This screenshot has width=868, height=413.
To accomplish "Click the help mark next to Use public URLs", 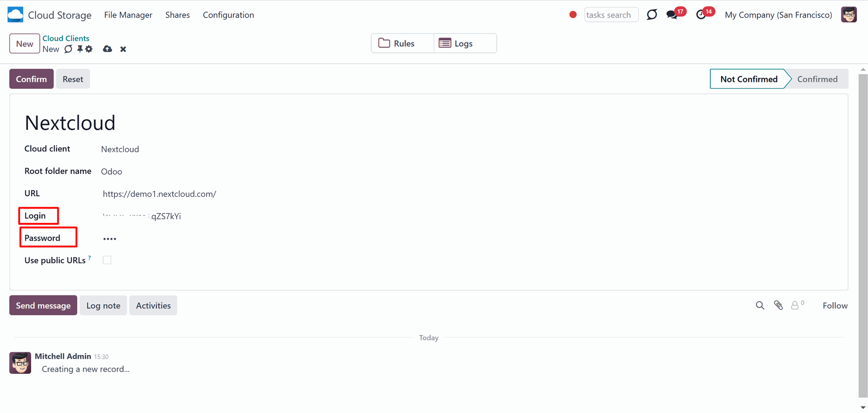I will click(x=90, y=258).
